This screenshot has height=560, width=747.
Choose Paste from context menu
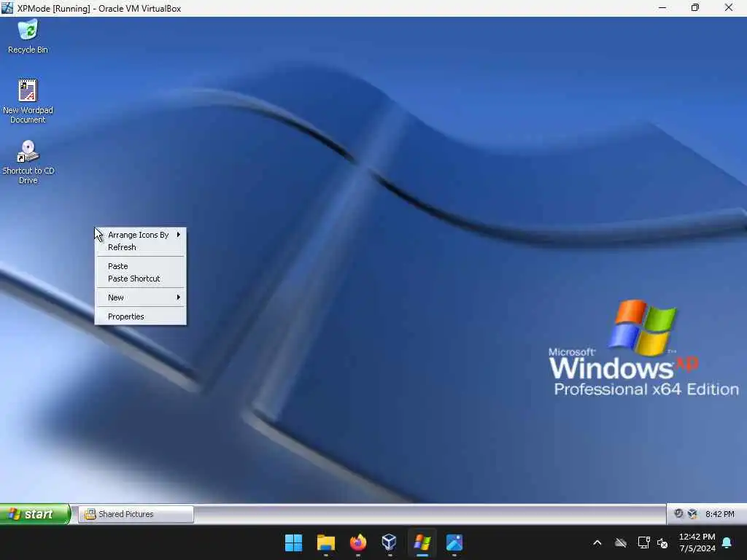141,266
